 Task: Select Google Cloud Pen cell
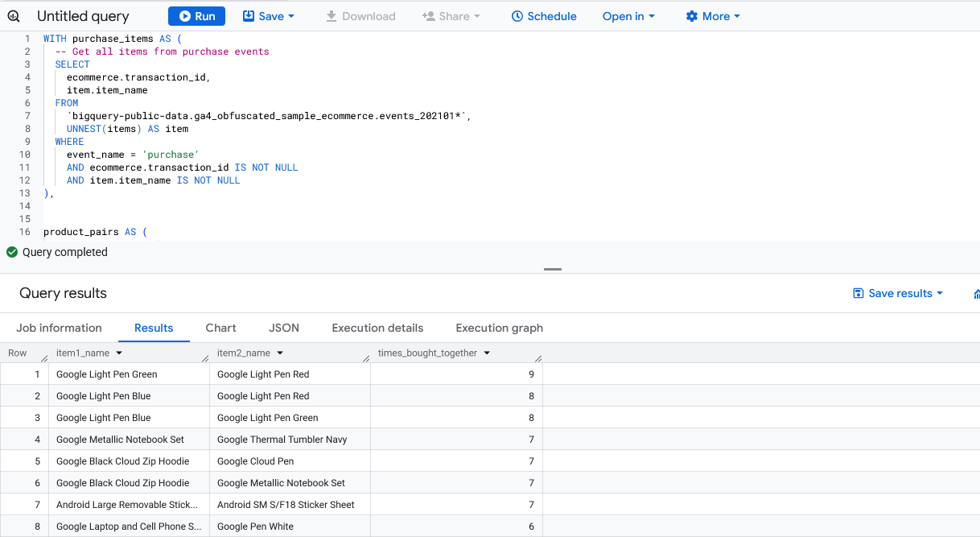pos(290,461)
